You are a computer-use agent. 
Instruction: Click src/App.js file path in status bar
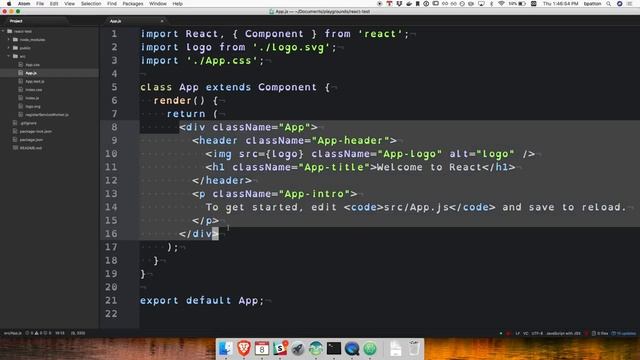click(13, 333)
